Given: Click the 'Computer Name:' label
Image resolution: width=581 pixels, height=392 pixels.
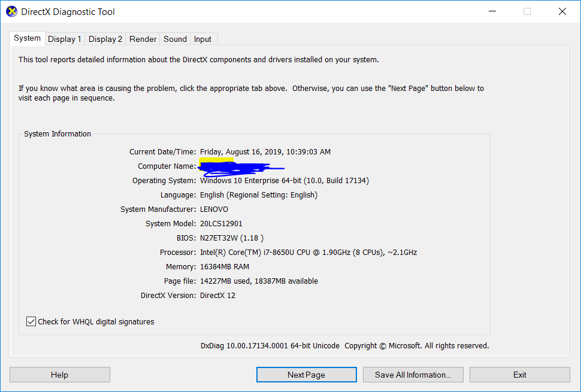Looking at the screenshot, I should [x=167, y=166].
